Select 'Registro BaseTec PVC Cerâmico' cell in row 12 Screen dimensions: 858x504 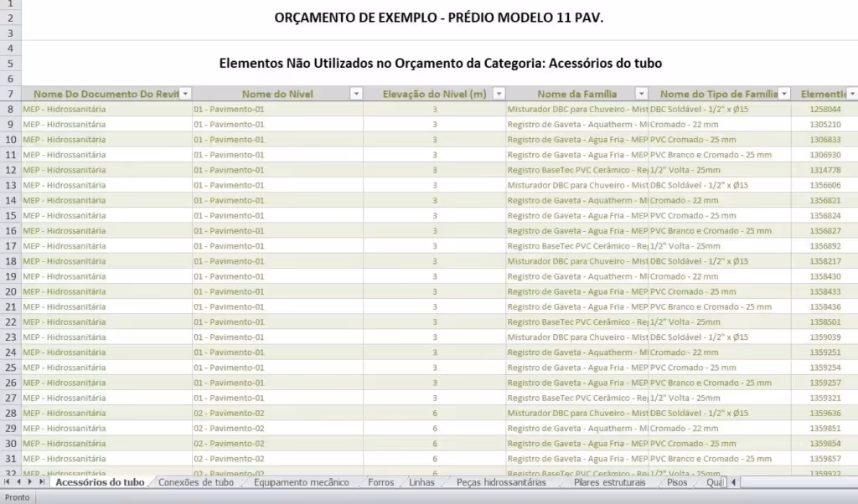point(577,170)
